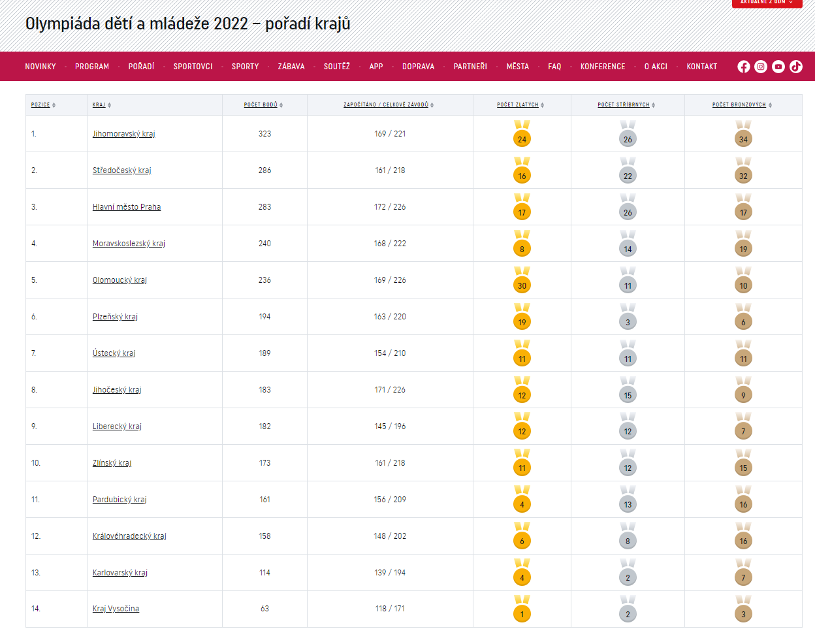The height and width of the screenshot is (644, 815).
Task: Click Kraj Vysočina bronze medal showing 3
Action: 743,609
